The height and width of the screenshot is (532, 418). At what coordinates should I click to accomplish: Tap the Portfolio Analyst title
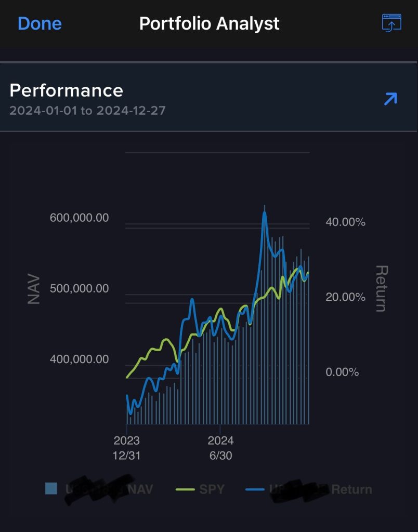(209, 23)
